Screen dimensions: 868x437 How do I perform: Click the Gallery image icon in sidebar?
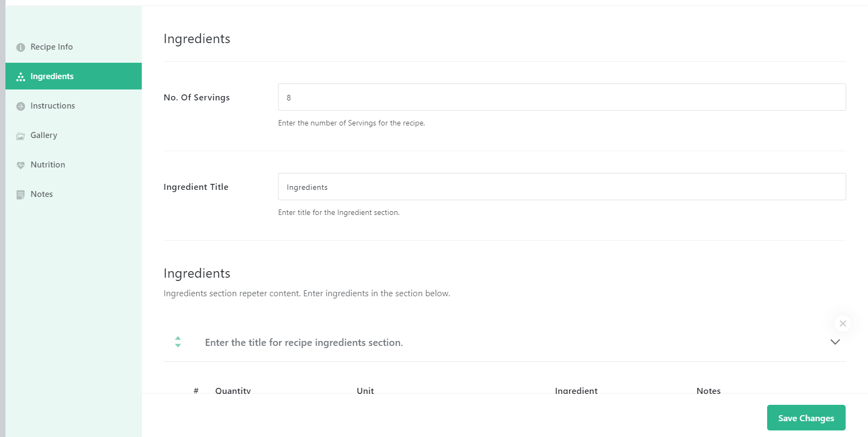pyautogui.click(x=21, y=136)
